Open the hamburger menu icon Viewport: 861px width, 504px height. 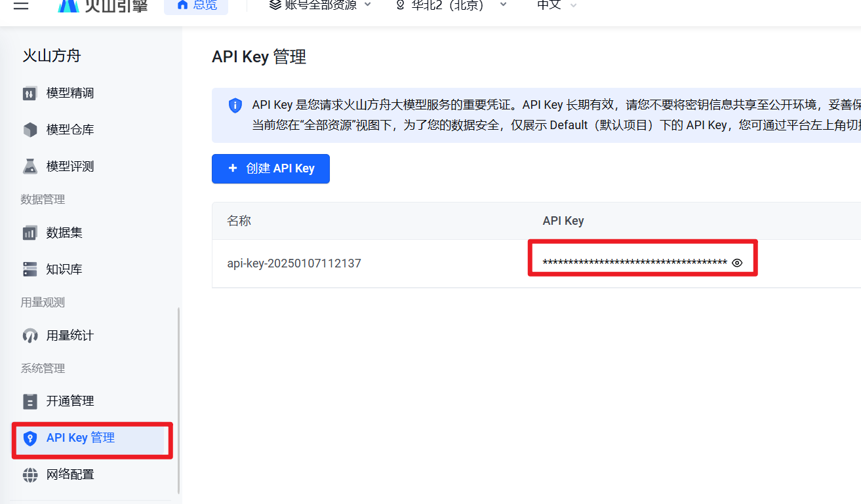pyautogui.click(x=21, y=5)
